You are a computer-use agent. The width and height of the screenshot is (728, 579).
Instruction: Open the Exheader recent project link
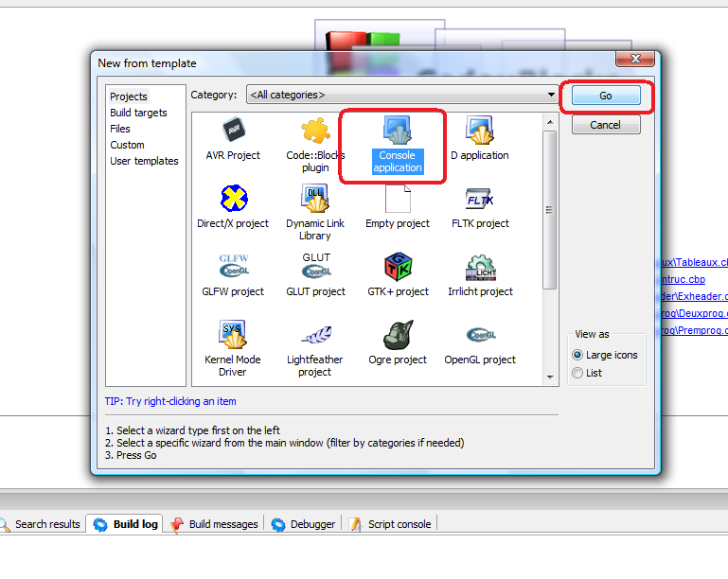pos(695,296)
